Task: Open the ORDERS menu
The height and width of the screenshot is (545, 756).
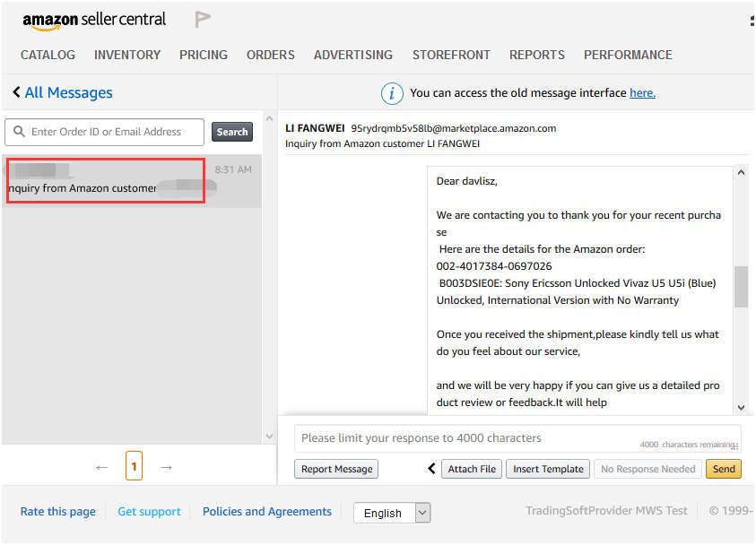Action: [x=270, y=55]
